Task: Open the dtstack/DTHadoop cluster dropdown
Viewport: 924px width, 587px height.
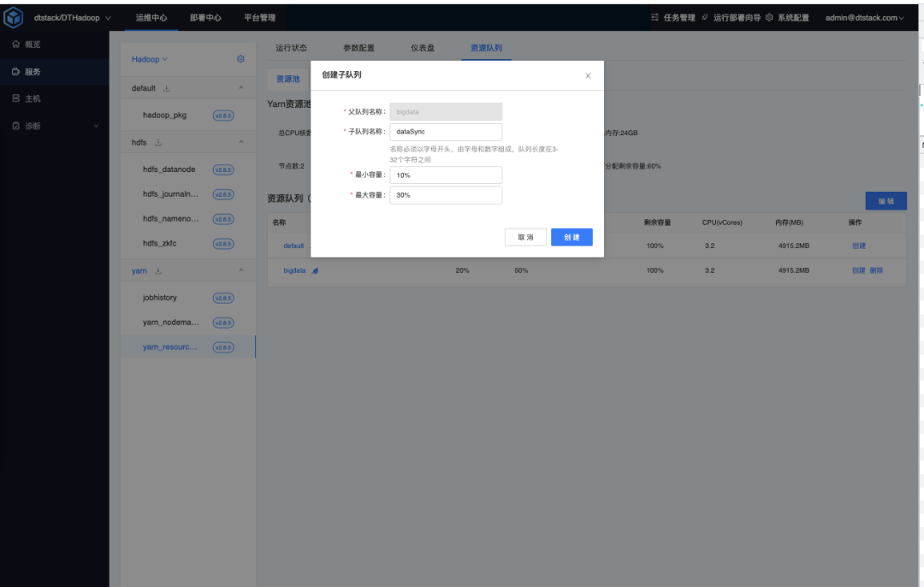Action: click(x=72, y=18)
